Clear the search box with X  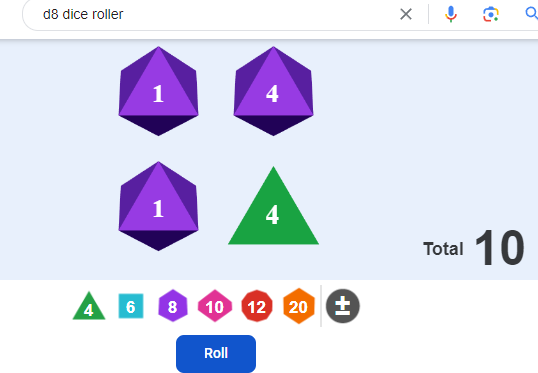[x=406, y=14]
